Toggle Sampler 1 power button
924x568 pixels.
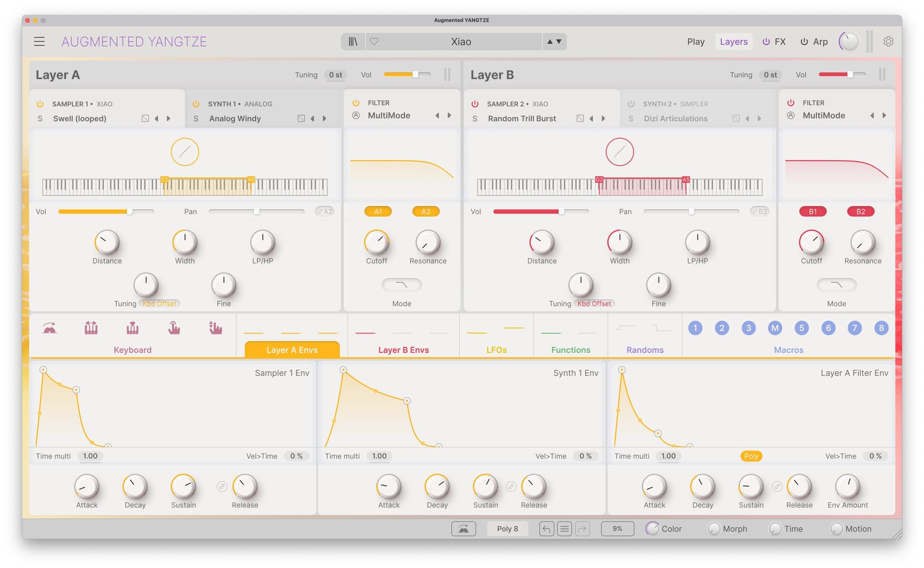(40, 104)
